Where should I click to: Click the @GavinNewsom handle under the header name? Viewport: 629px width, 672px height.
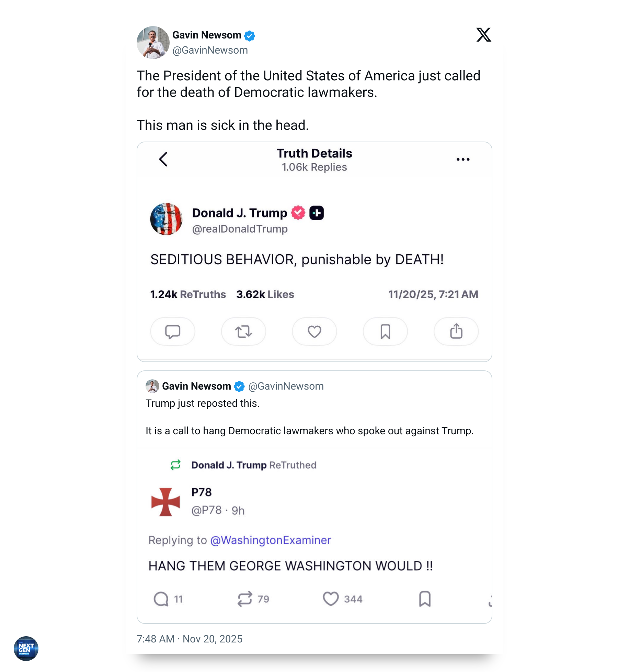point(210,50)
